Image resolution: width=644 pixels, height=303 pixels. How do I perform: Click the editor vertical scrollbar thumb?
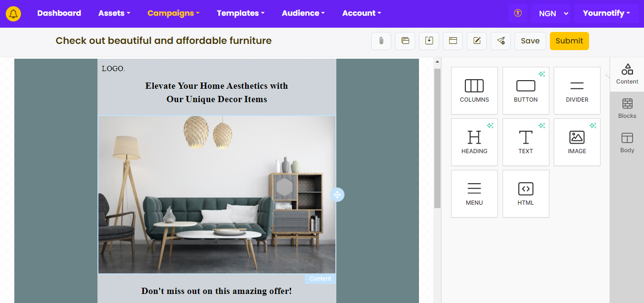pos(437,138)
